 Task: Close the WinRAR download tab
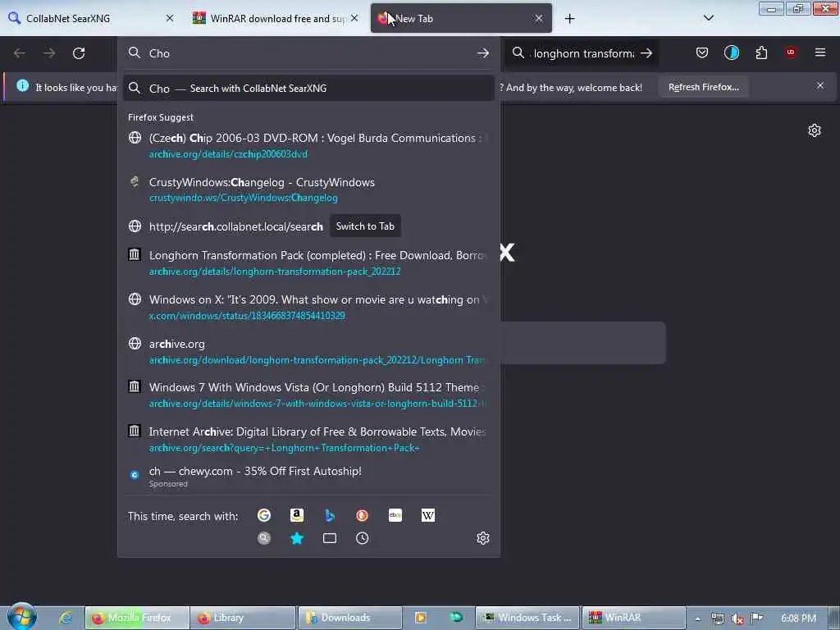(354, 19)
